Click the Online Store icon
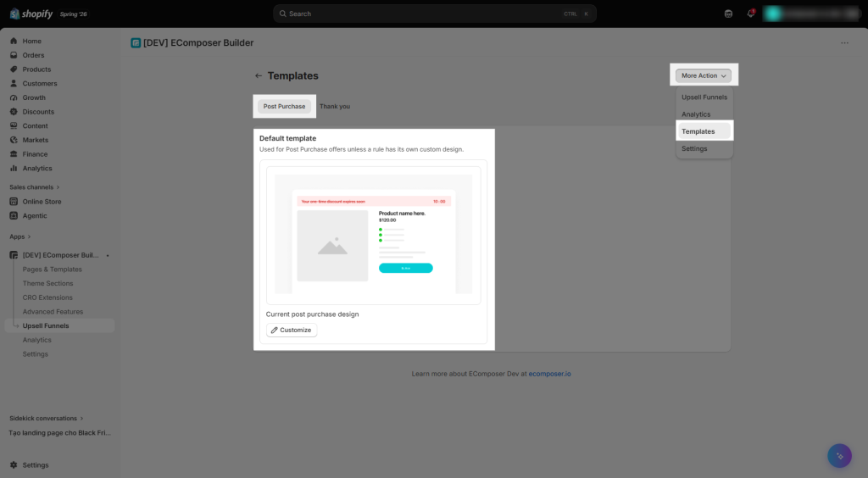The width and height of the screenshot is (868, 478). click(14, 202)
